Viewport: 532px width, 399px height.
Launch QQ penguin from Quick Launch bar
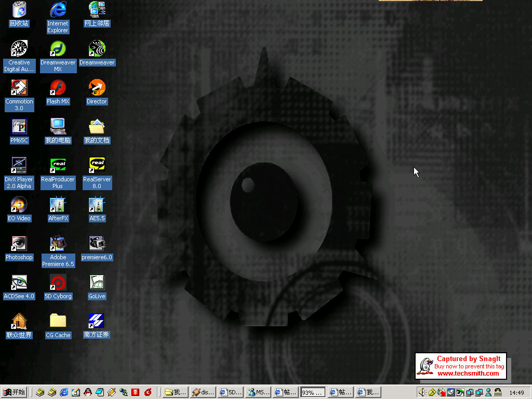(88, 392)
